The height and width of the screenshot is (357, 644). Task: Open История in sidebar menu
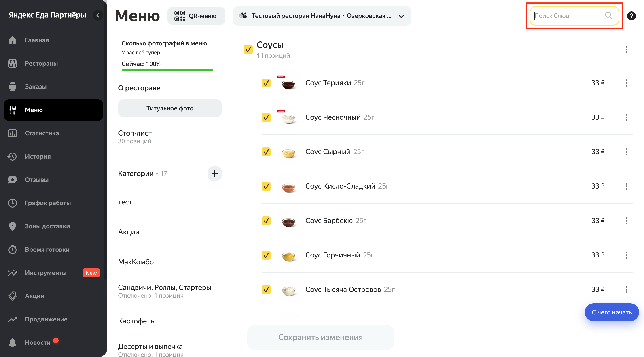[53, 157]
